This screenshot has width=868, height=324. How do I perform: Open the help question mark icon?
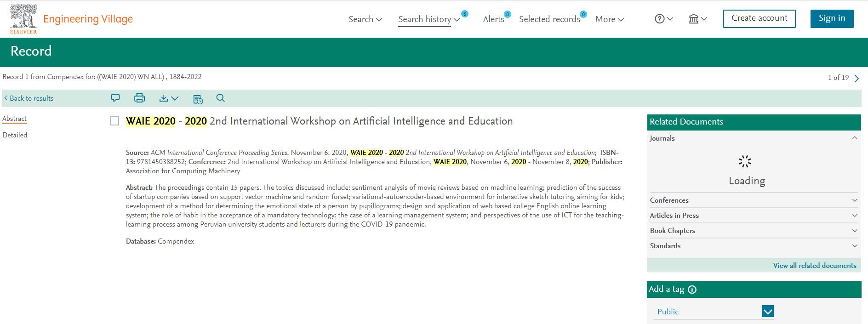pos(660,19)
